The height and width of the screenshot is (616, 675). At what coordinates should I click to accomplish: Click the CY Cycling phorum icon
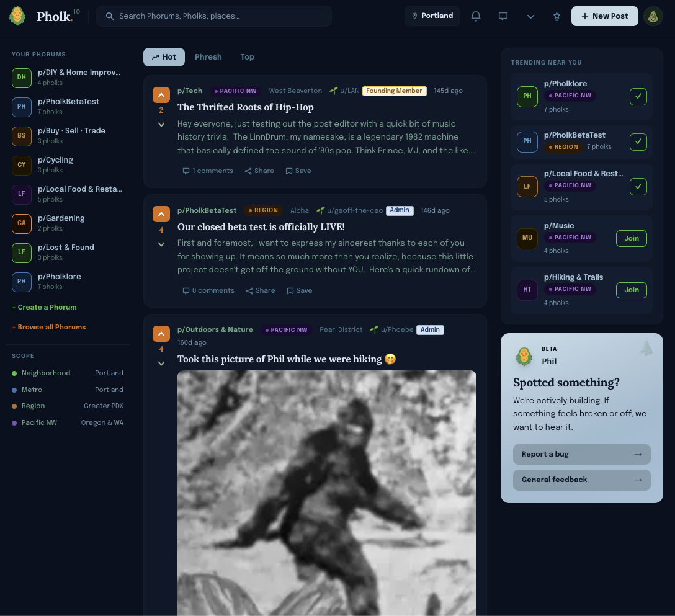click(x=22, y=165)
